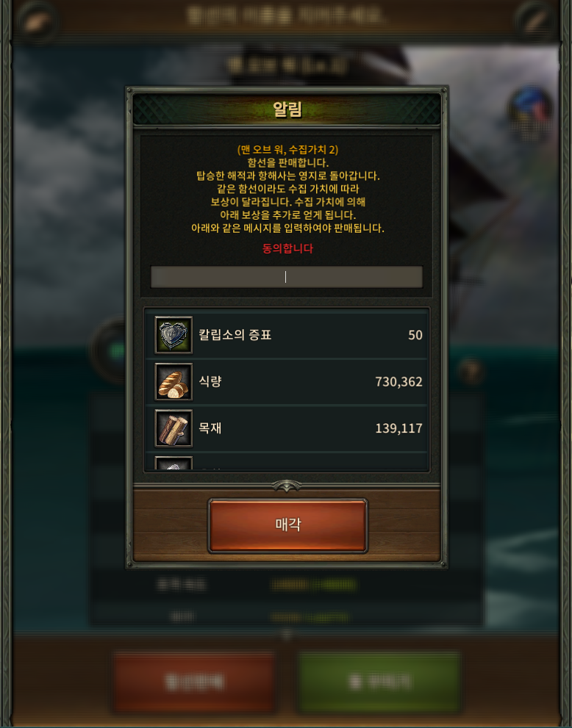This screenshot has width=572, height=728.
Task: Expand the reward list via ornament handle
Action: 287,486
